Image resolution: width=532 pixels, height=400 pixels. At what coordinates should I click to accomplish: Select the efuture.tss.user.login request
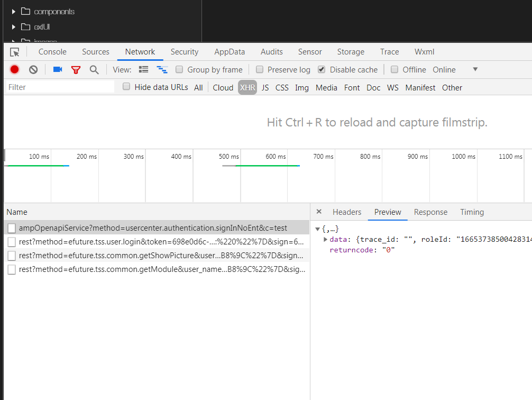[x=157, y=242]
